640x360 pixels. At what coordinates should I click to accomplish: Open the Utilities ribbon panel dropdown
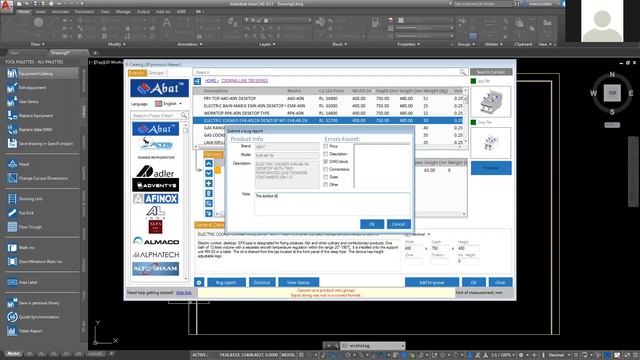coord(493,44)
